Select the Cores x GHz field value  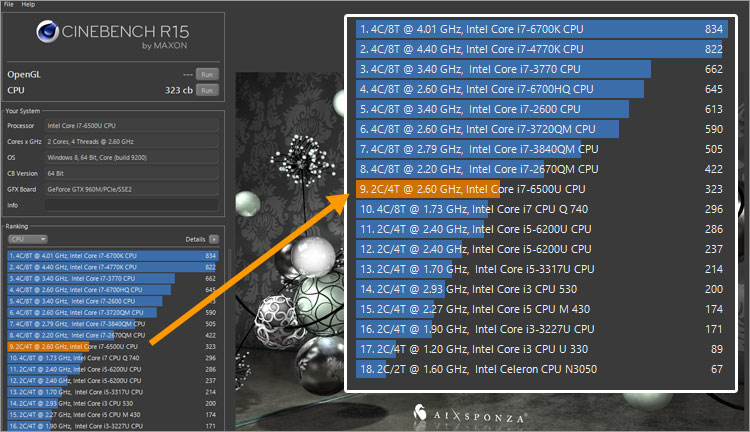tap(132, 142)
